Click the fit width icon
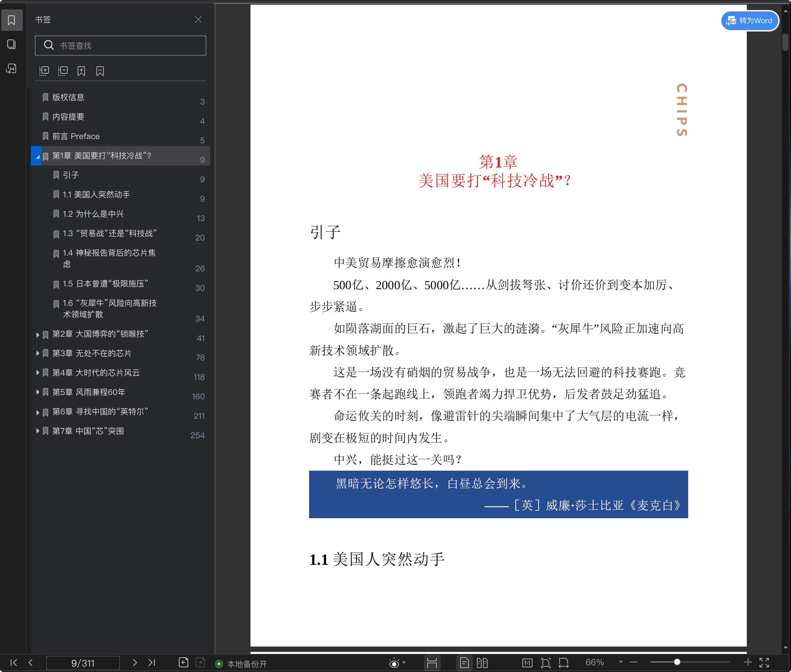Image resolution: width=791 pixels, height=672 pixels. click(x=564, y=663)
